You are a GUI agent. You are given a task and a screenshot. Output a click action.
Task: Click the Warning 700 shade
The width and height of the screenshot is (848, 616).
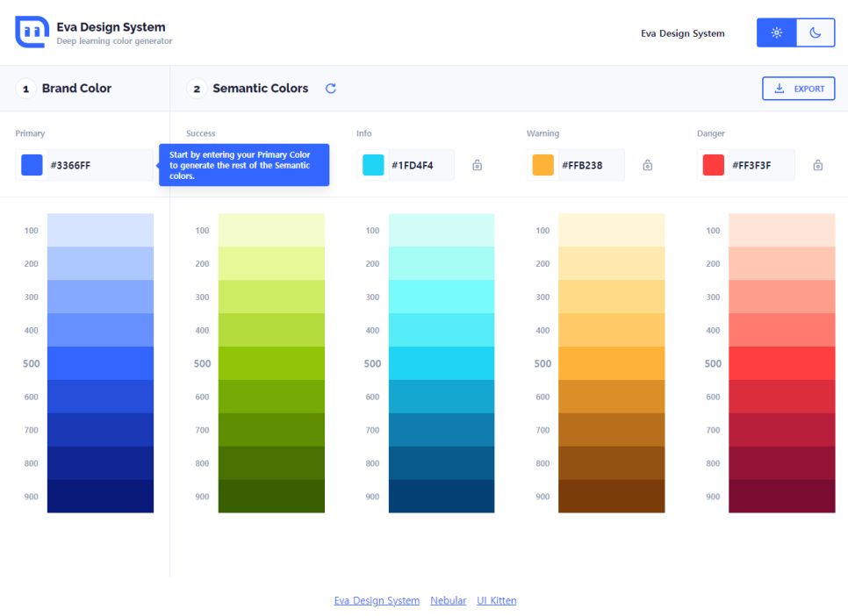click(612, 430)
